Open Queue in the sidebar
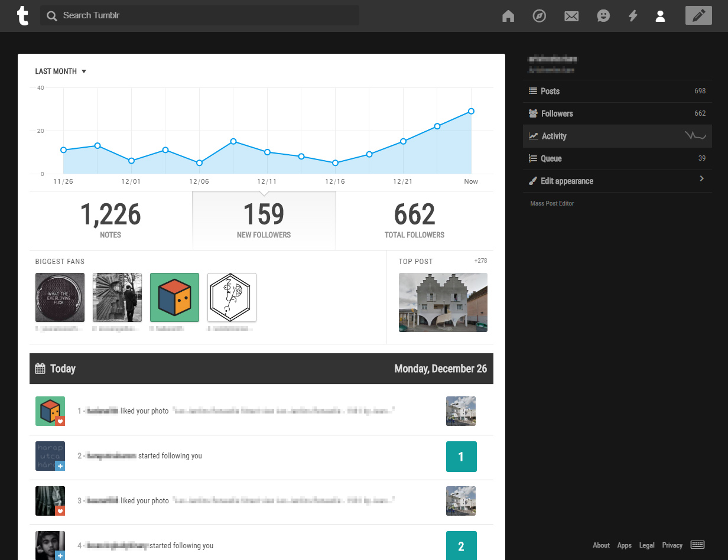The height and width of the screenshot is (560, 728). (617, 158)
